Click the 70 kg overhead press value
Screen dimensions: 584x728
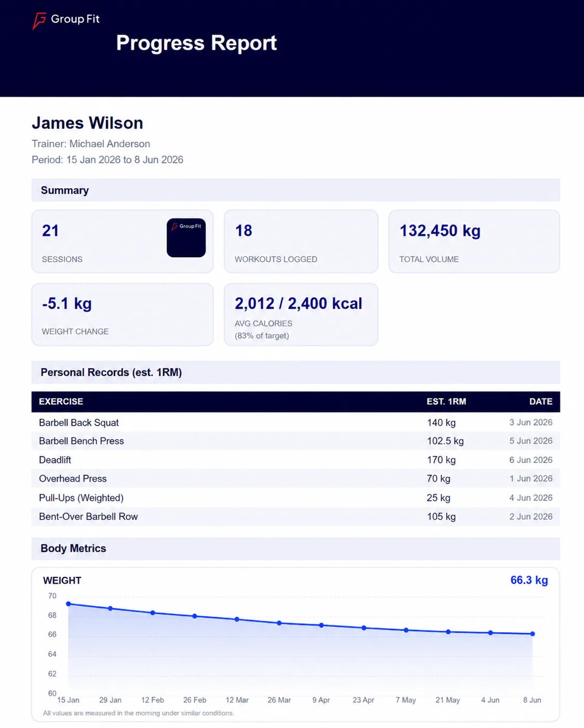[x=438, y=479]
